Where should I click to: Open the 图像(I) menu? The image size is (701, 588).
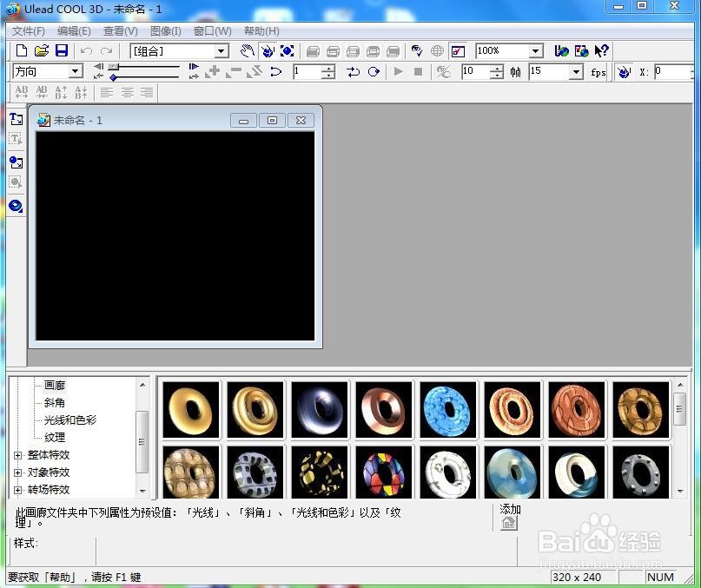(165, 31)
